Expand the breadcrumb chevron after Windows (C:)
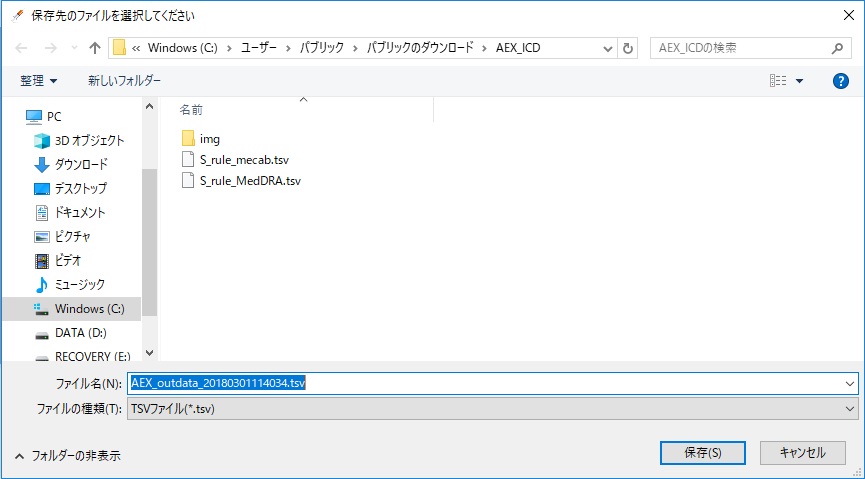The image size is (865, 479). tap(229, 49)
